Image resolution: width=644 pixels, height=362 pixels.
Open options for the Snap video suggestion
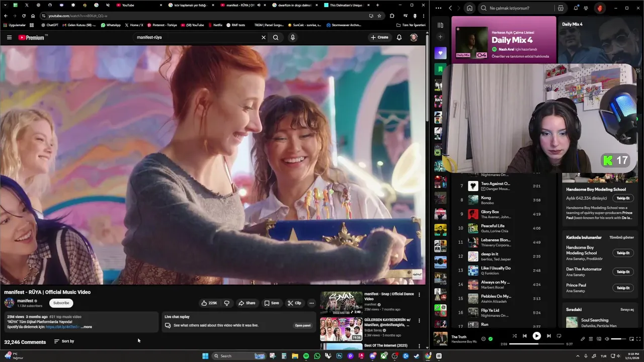click(x=419, y=295)
